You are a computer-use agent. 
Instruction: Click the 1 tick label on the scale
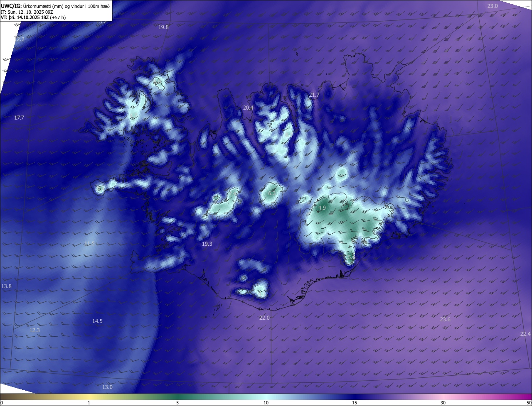(89, 403)
